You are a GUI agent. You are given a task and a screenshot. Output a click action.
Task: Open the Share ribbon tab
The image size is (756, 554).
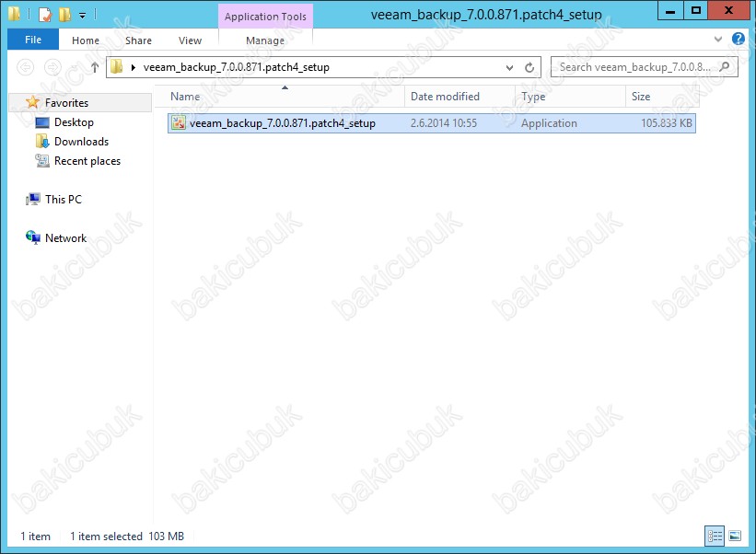(x=138, y=40)
